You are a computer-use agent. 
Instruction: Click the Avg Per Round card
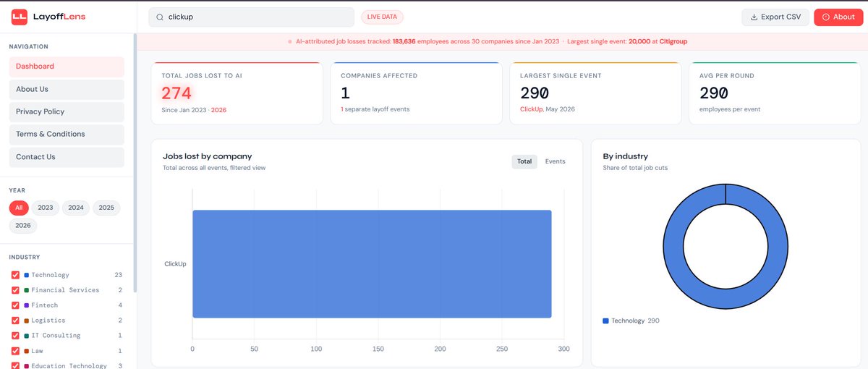775,93
